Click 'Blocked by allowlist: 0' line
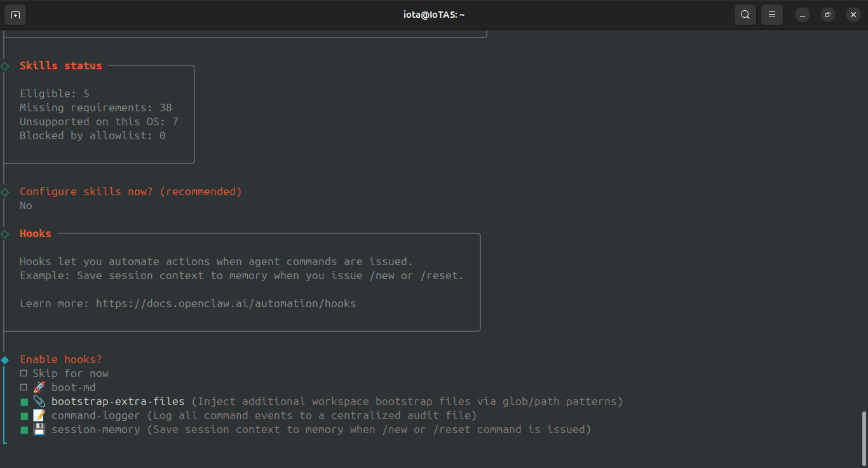The width and height of the screenshot is (868, 468). tap(93, 135)
